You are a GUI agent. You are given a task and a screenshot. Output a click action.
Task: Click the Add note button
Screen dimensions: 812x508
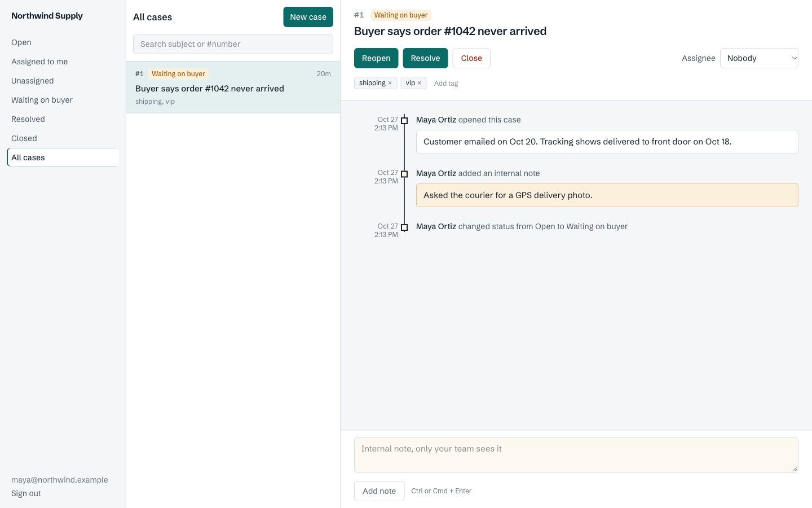pyautogui.click(x=379, y=491)
